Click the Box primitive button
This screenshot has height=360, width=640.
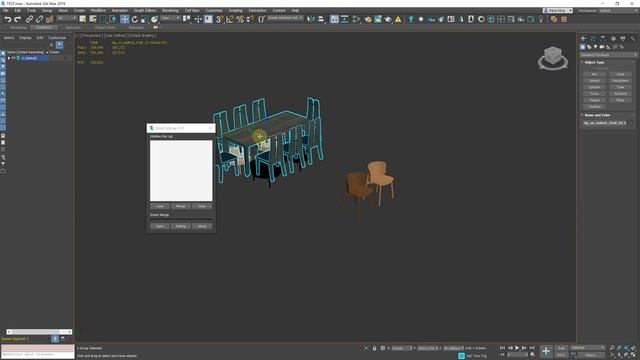click(594, 74)
